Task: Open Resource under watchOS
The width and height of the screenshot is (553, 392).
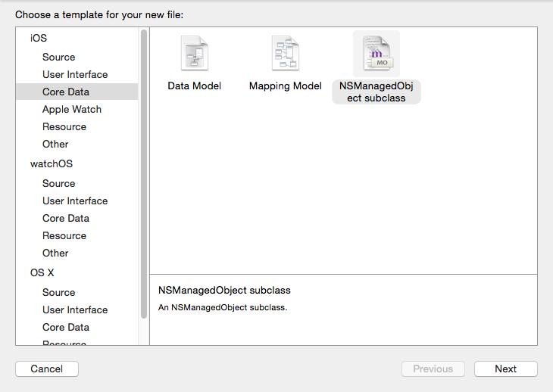Action: 64,235
